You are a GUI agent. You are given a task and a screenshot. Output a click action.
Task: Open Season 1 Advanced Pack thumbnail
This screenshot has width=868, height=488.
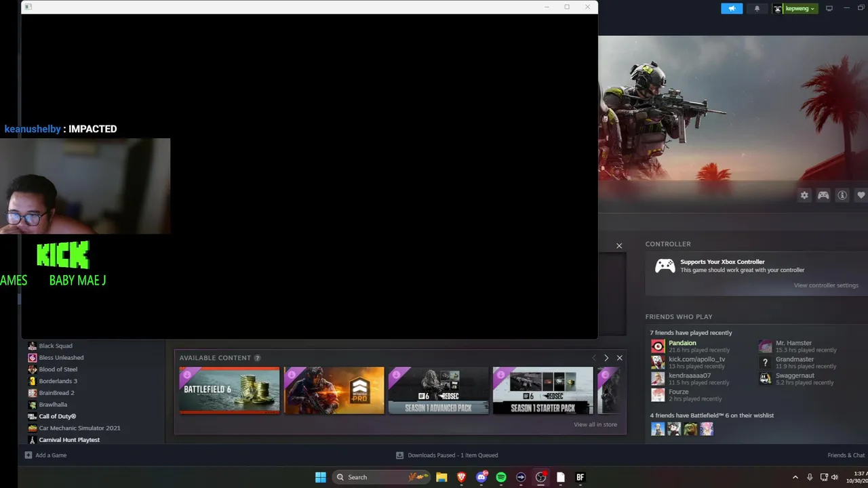[x=438, y=390]
